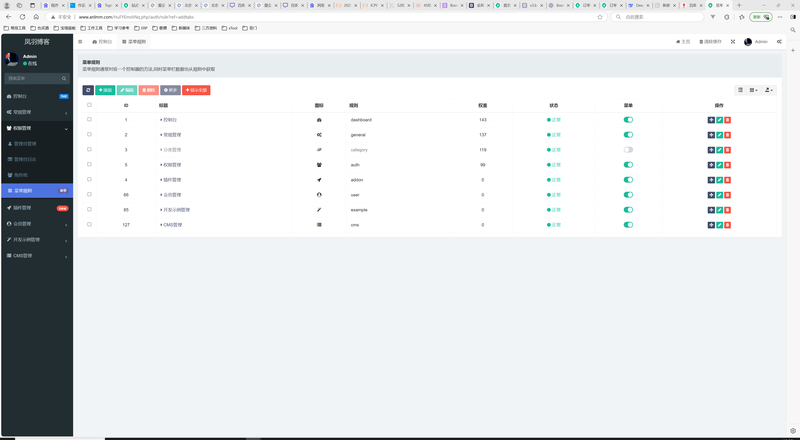Enter fullscreen with the expand icon
Image resolution: width=800 pixels, height=440 pixels.
[x=733, y=42]
